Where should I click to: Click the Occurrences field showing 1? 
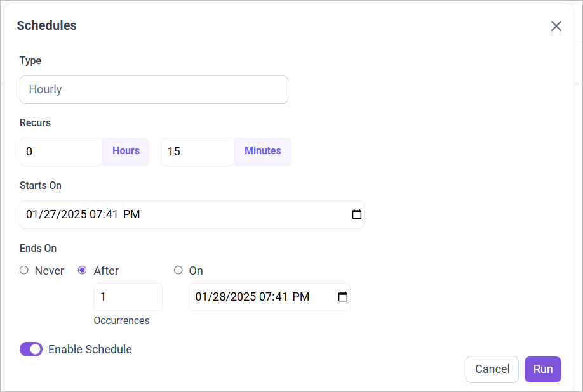coord(127,297)
